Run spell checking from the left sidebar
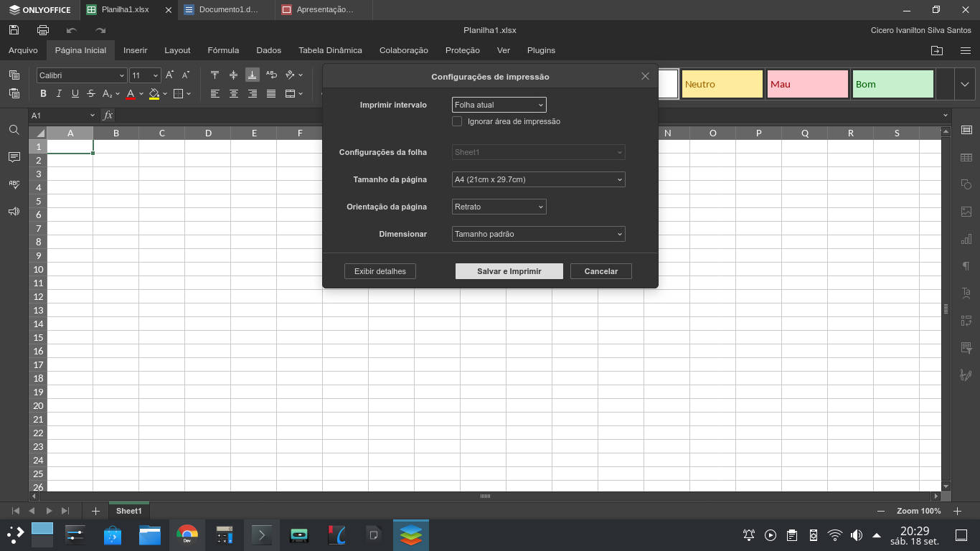This screenshot has width=980, height=551. [13, 183]
